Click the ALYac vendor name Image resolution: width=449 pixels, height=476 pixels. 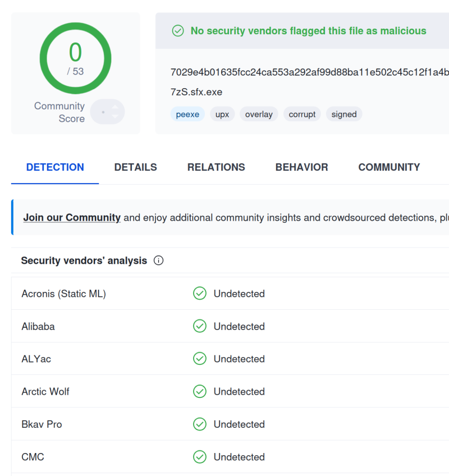(x=36, y=359)
